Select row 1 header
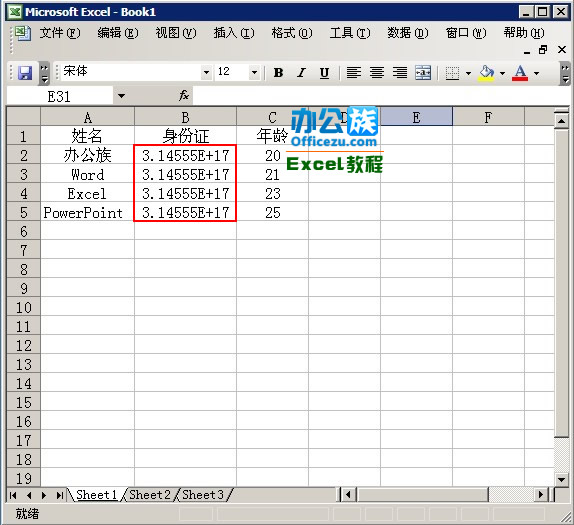The image size is (574, 525). coord(24,136)
